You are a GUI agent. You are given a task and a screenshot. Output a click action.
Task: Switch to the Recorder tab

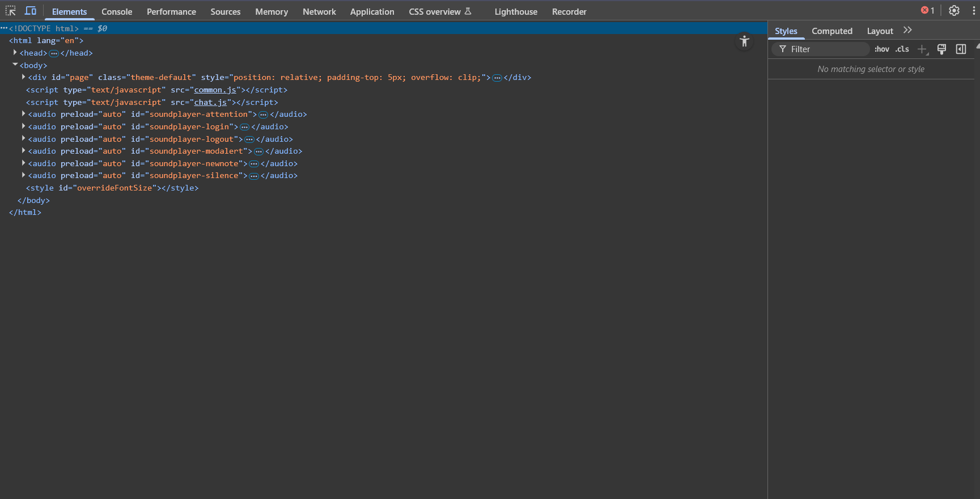[569, 11]
